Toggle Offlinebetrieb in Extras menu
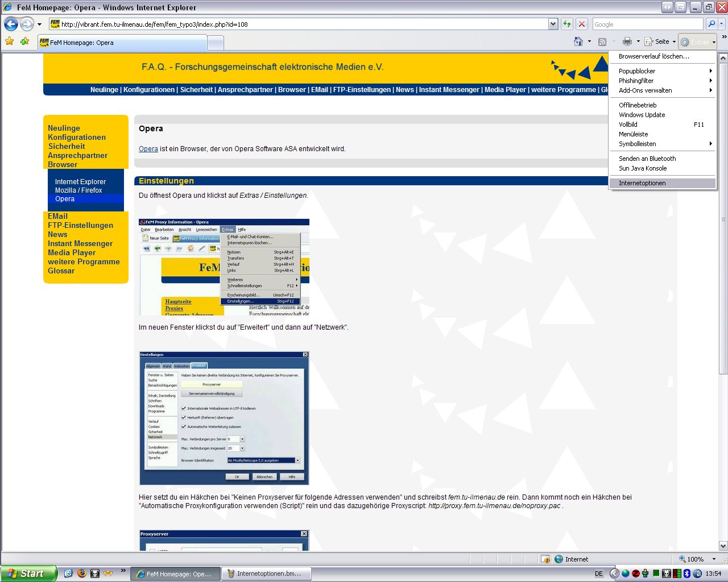 (662, 105)
